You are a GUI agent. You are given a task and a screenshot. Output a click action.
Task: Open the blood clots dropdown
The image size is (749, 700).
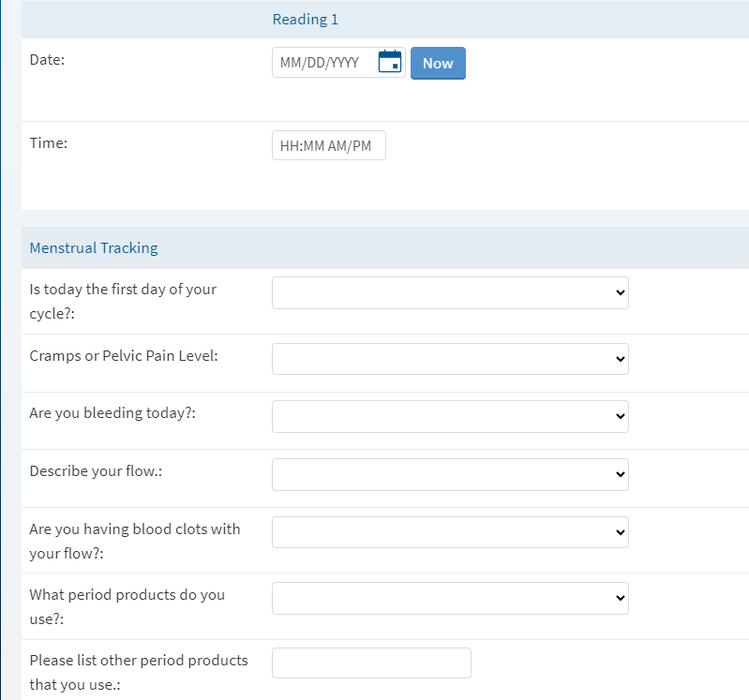(x=450, y=532)
